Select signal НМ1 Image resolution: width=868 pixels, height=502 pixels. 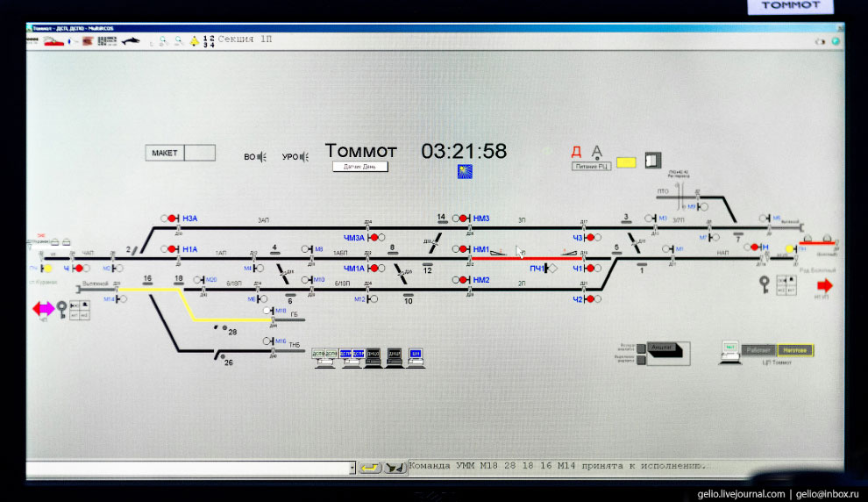pyautogui.click(x=472, y=249)
